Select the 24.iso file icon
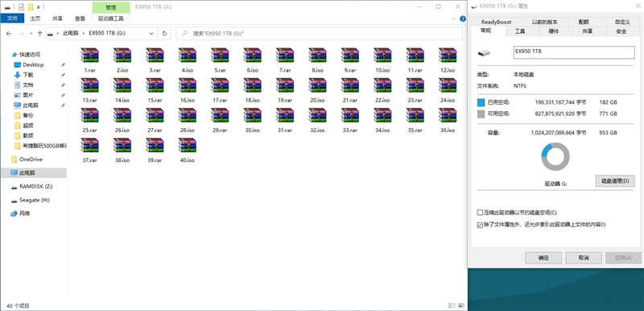 coord(448,86)
